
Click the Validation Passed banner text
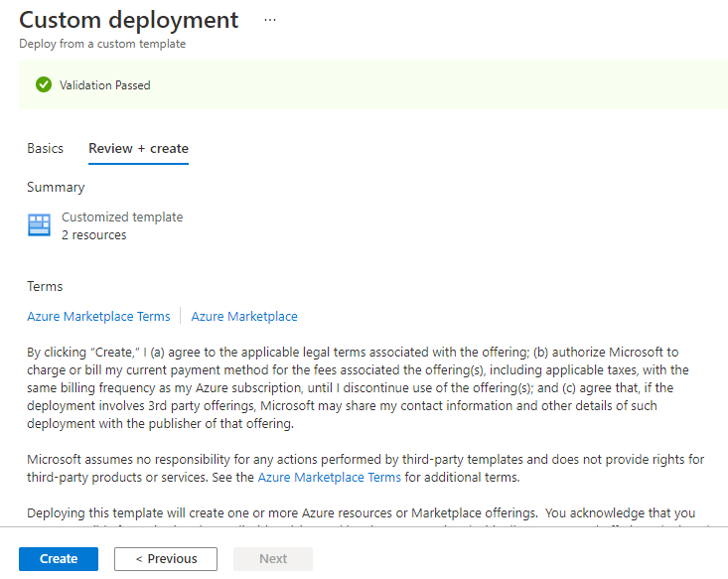click(x=105, y=85)
